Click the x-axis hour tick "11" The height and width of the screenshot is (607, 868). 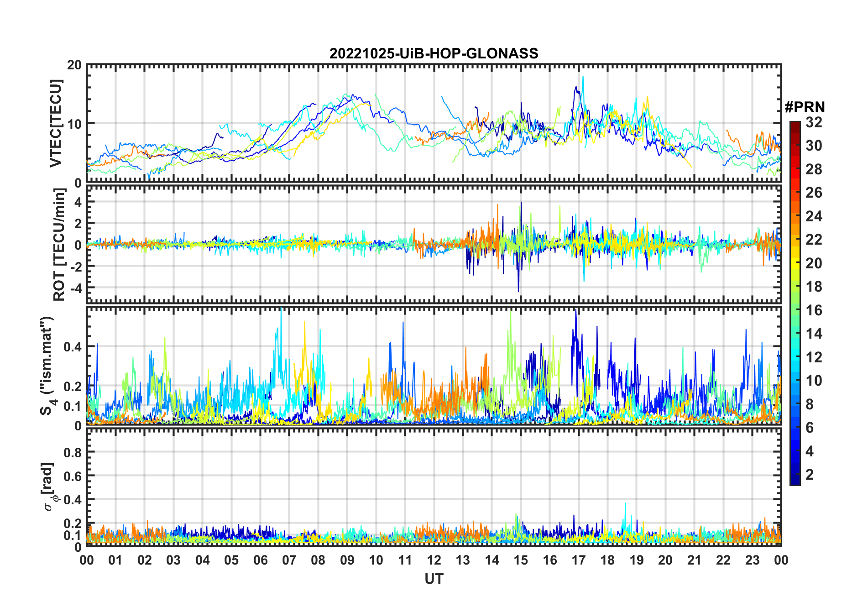[405, 560]
